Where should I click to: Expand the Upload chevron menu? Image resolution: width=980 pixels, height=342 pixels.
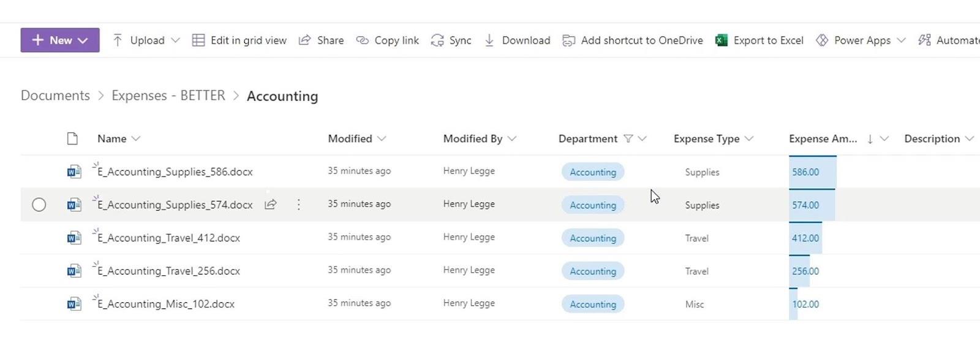click(x=175, y=40)
